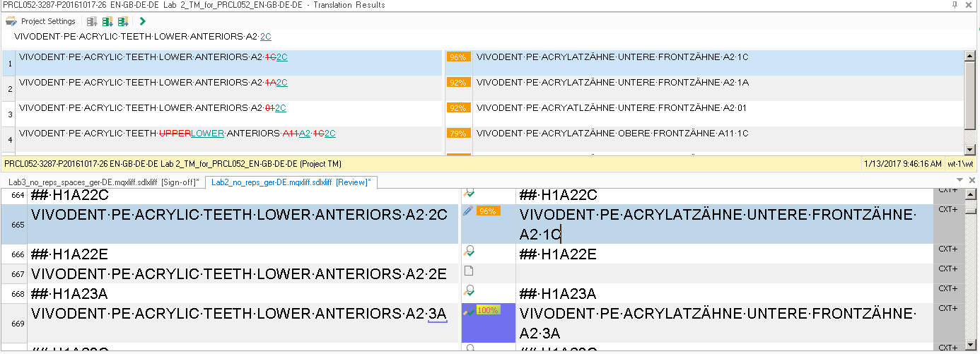The height and width of the screenshot is (354, 980).
Task: Click empty target cell of segment 667
Action: click(x=725, y=274)
